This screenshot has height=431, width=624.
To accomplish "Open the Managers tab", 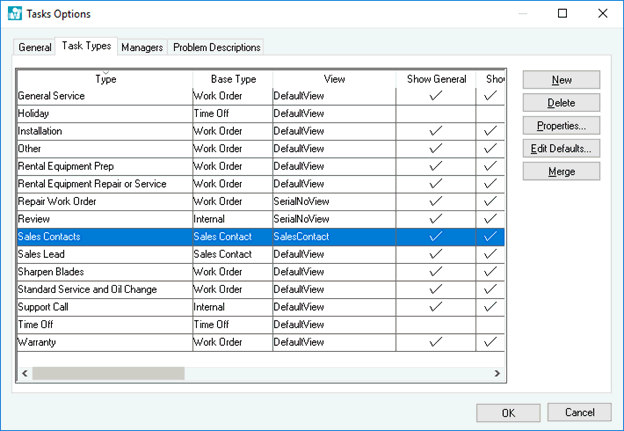I will [142, 47].
